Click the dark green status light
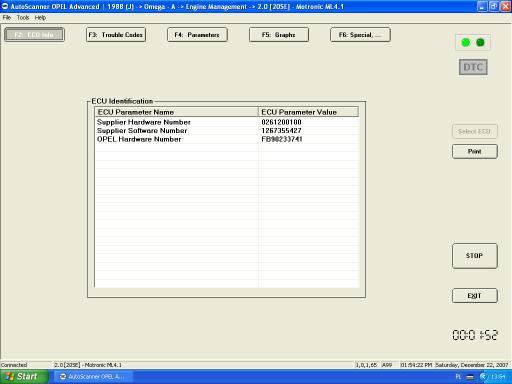The width and height of the screenshot is (512, 384). click(x=480, y=42)
